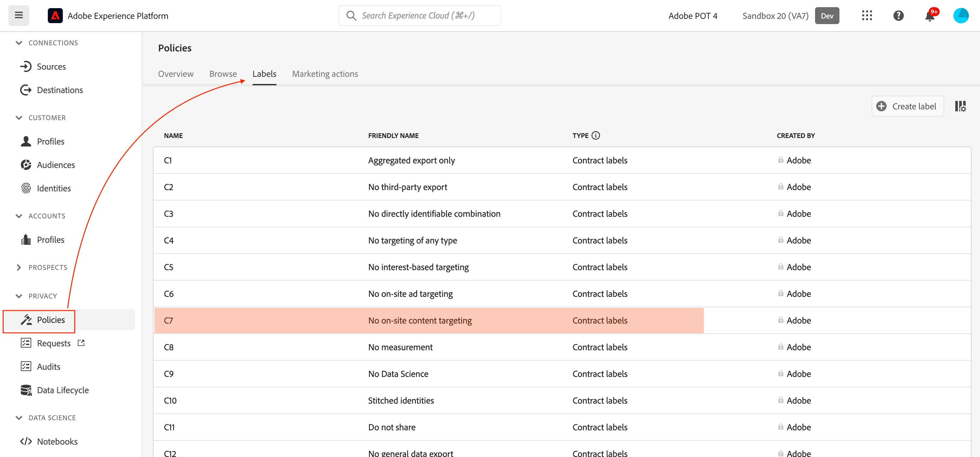The height and width of the screenshot is (457, 980).
Task: Collapse the PRIVACY section
Action: tap(19, 296)
